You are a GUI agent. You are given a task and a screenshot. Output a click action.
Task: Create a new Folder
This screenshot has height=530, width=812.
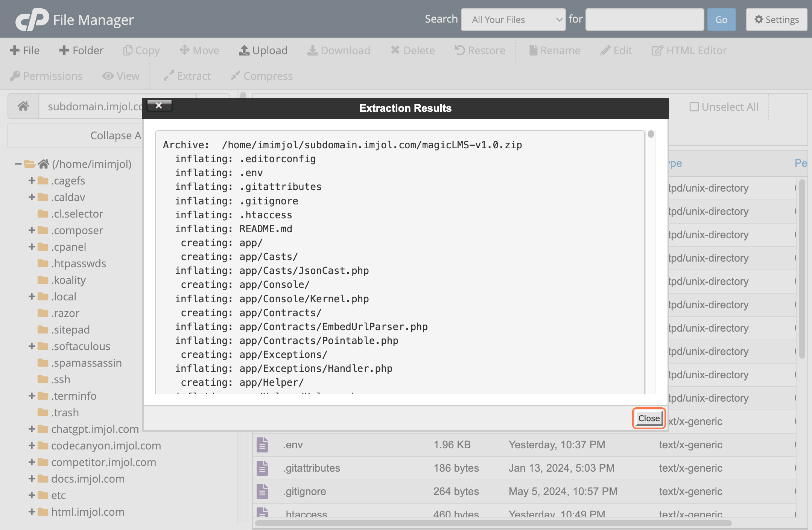coord(81,50)
